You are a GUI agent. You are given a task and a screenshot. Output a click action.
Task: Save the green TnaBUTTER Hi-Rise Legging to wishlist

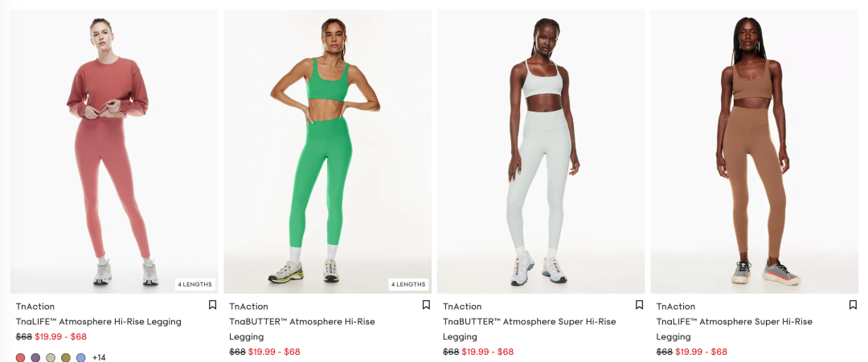[426, 304]
